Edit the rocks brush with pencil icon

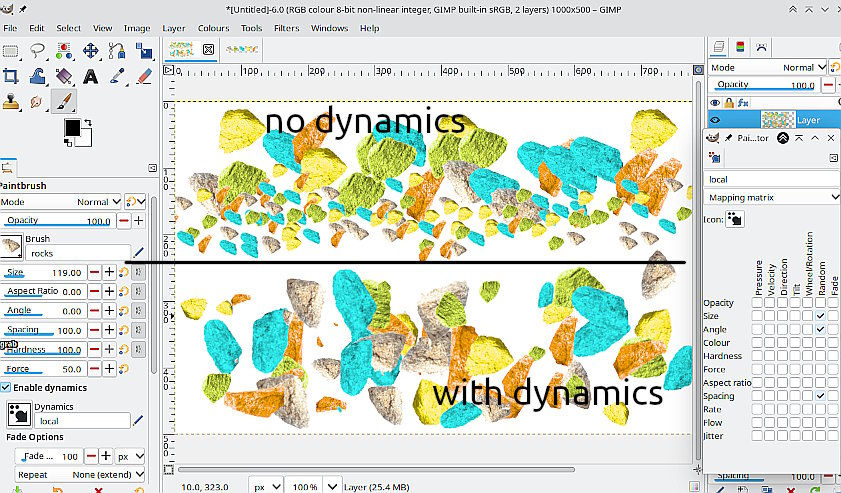click(139, 253)
